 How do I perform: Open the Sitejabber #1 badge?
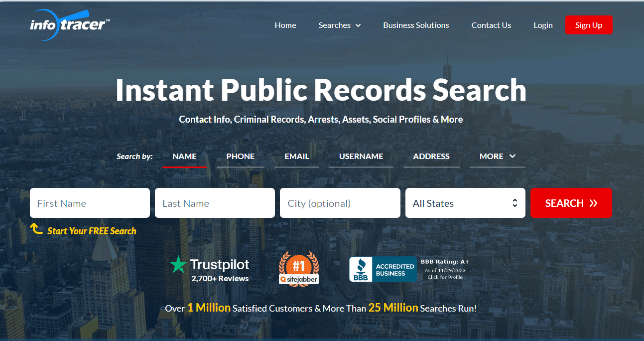point(299,269)
